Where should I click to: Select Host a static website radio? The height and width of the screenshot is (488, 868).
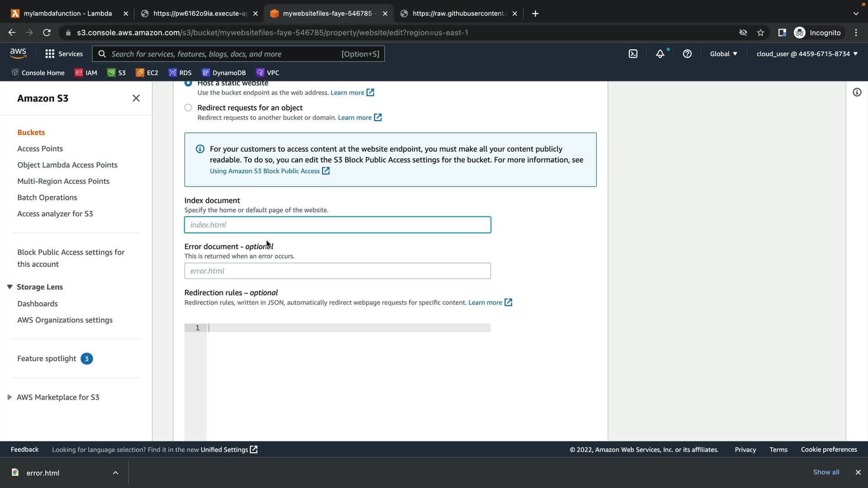(188, 83)
